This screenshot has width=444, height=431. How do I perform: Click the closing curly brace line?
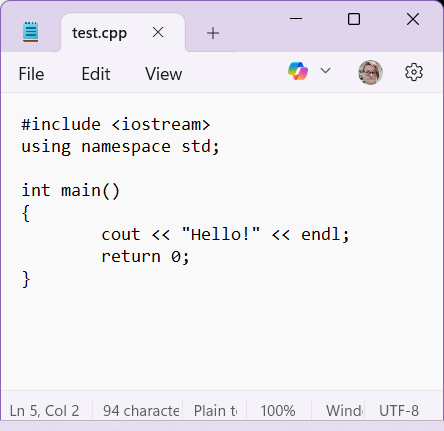click(26, 279)
